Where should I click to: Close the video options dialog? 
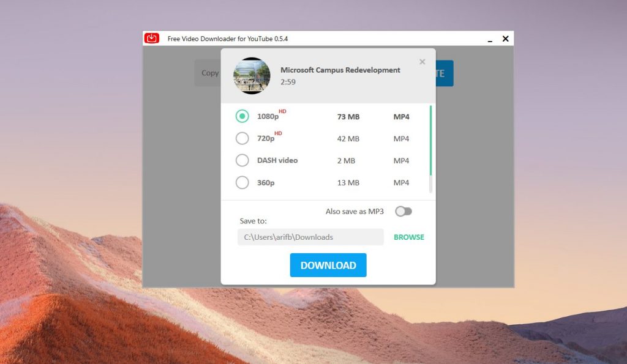422,62
